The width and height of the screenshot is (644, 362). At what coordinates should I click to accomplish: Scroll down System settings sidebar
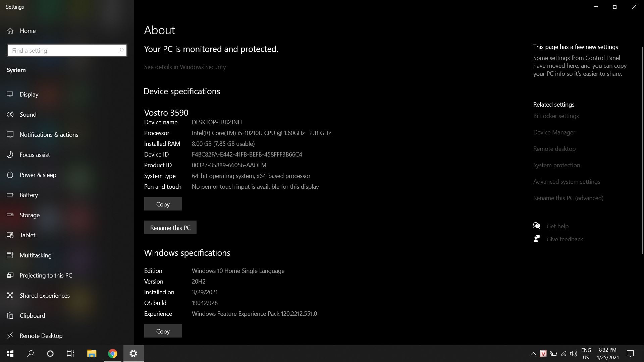(66, 343)
